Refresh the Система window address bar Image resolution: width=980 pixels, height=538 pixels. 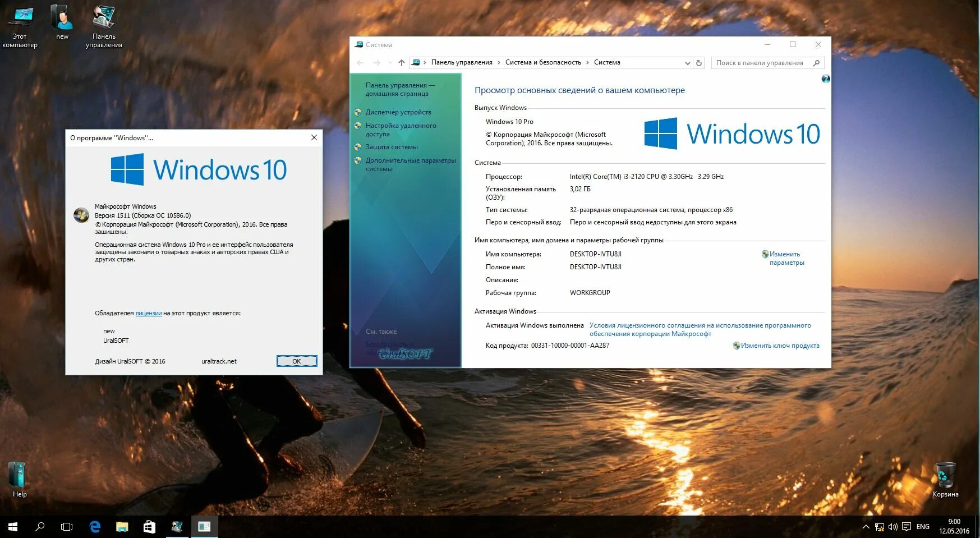point(699,63)
